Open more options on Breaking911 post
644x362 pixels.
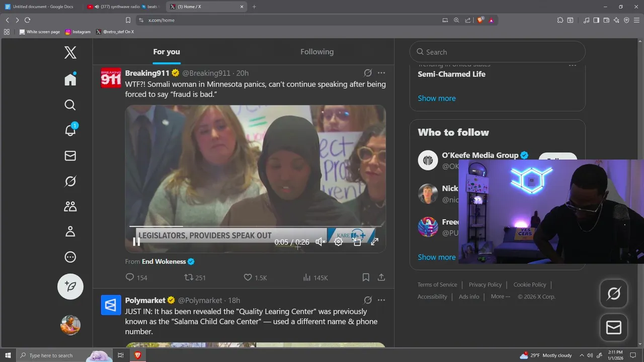(x=381, y=73)
